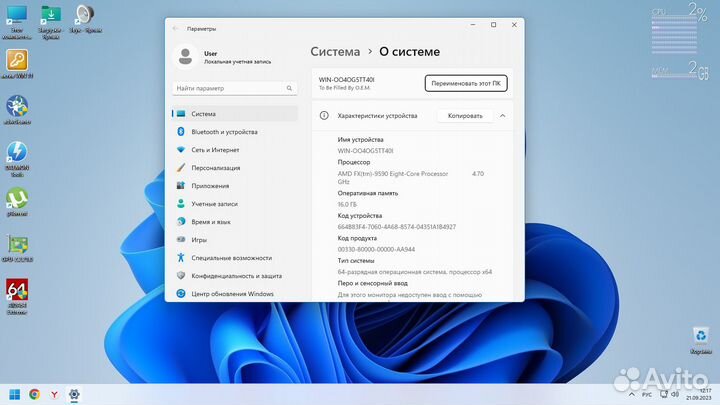720x405 pixels.
Task: Open Специальные возможности settings
Action: pyautogui.click(x=231, y=258)
